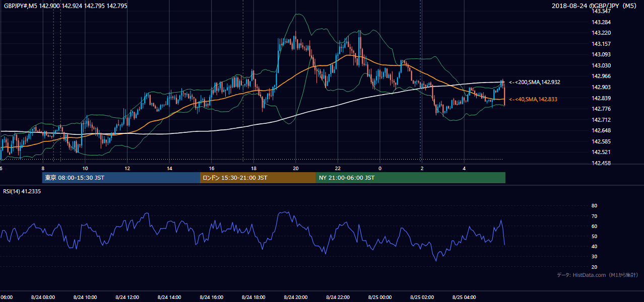
Task: Select the 200 SMA 142.932 label
Action: (x=534, y=82)
